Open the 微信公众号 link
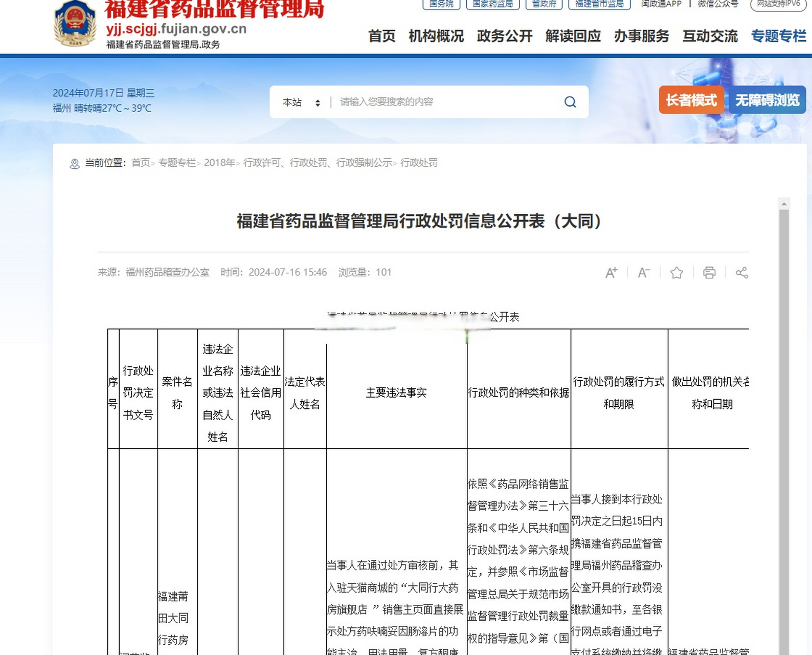The width and height of the screenshot is (812, 655). pos(718,4)
